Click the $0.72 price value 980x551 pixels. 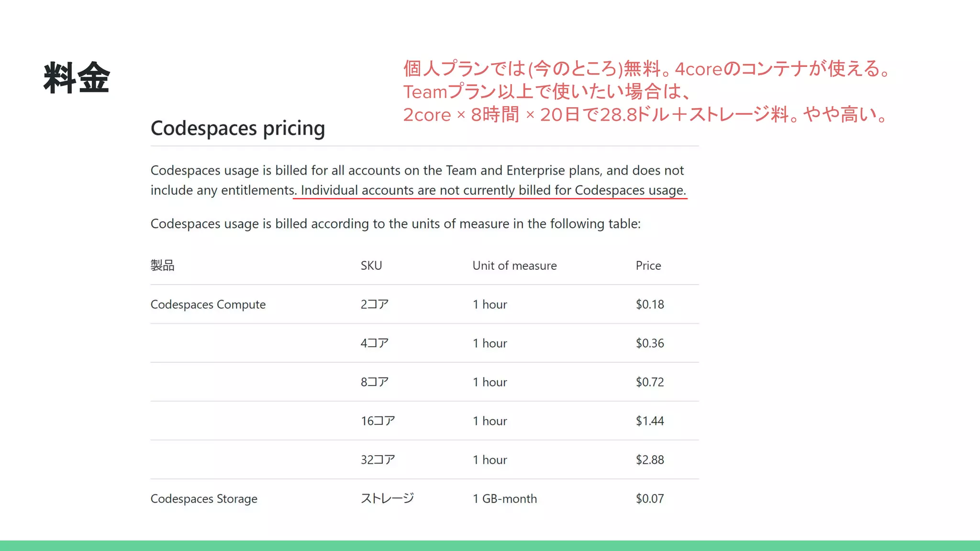point(650,382)
